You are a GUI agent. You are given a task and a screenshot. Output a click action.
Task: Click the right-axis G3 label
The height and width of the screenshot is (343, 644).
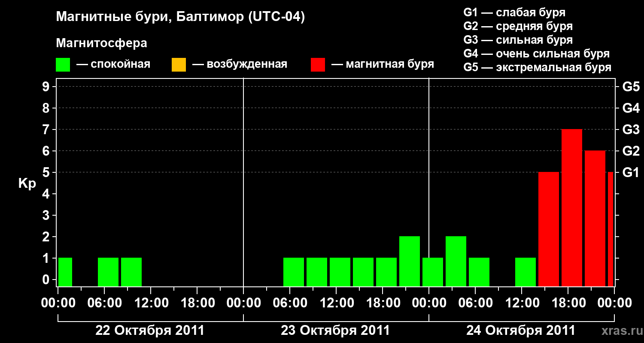pyautogui.click(x=631, y=129)
